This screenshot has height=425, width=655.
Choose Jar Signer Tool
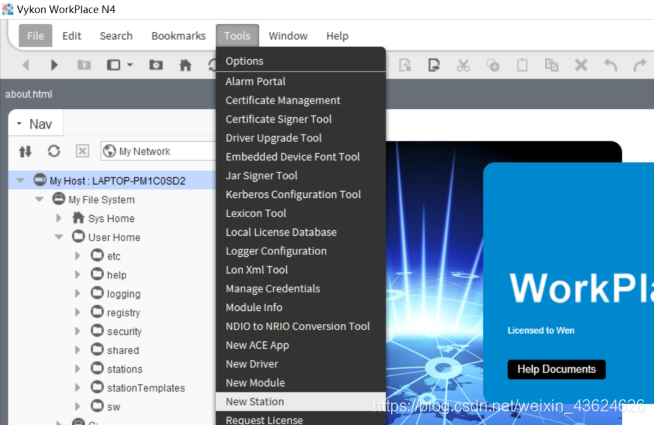[301, 175]
